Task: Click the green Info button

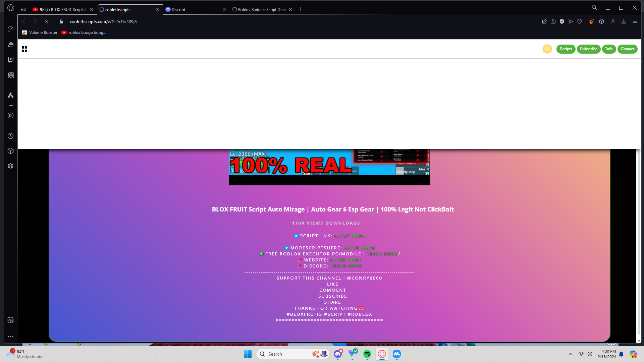Action: tap(609, 49)
